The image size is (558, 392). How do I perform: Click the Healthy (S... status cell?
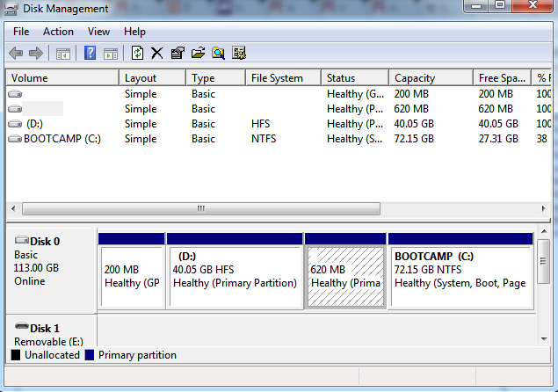click(355, 139)
